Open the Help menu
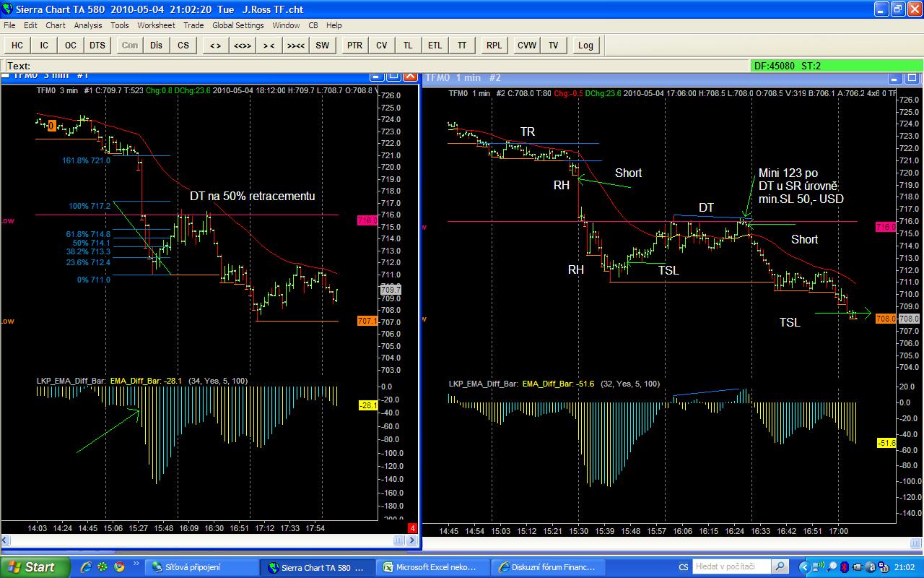924x578 pixels. (334, 25)
